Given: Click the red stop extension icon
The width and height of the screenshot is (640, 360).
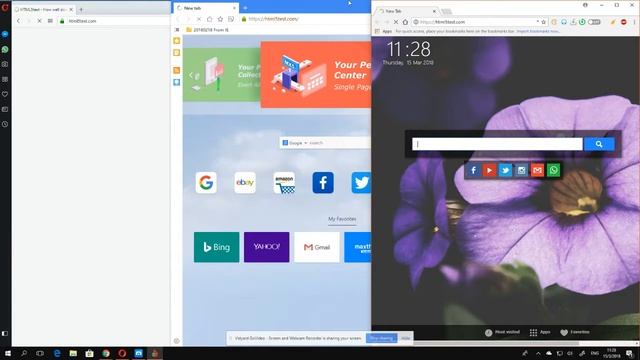Looking at the screenshot, I should point(624,22).
